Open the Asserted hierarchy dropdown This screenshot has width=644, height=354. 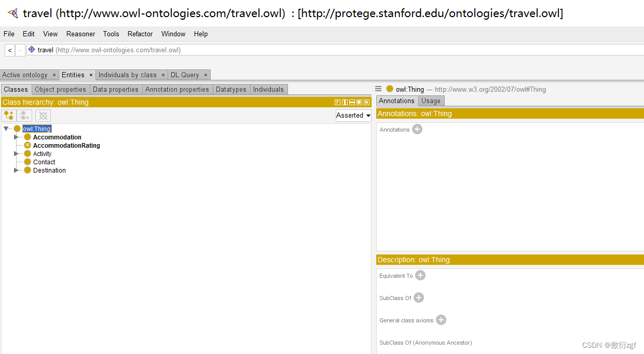point(353,116)
